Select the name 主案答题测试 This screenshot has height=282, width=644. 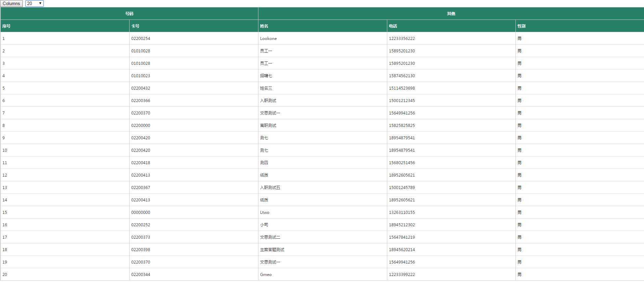coord(272,250)
